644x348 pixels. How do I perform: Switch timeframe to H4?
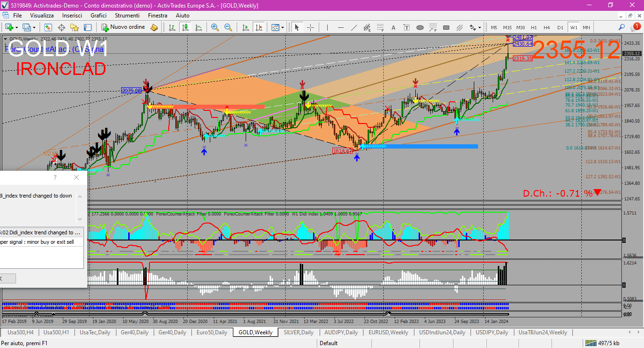tap(547, 27)
